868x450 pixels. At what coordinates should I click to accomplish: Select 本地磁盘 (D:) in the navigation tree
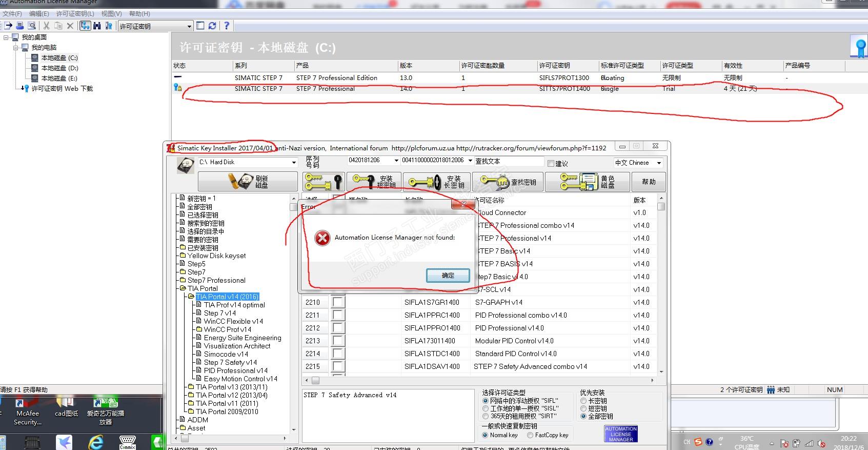click(59, 68)
